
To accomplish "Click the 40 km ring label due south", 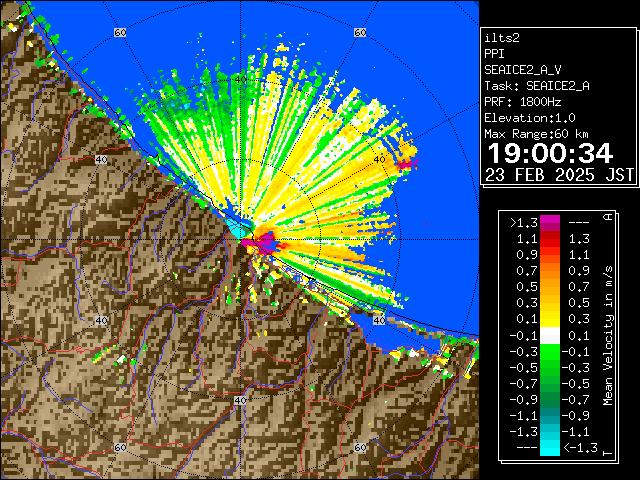I will coord(240,400).
